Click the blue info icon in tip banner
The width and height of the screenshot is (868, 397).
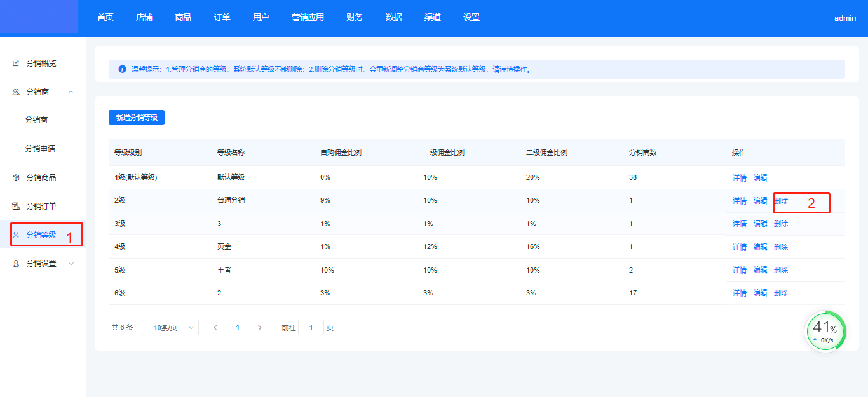tap(122, 69)
